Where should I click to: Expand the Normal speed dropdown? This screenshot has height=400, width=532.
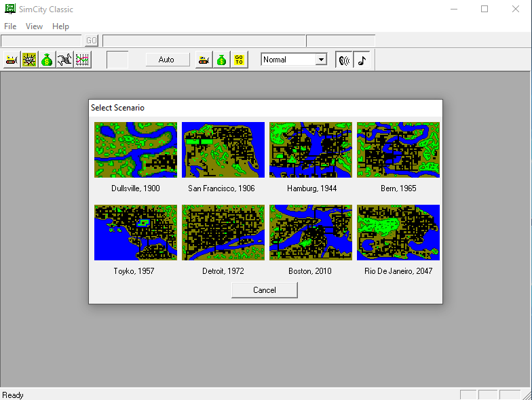tap(321, 60)
